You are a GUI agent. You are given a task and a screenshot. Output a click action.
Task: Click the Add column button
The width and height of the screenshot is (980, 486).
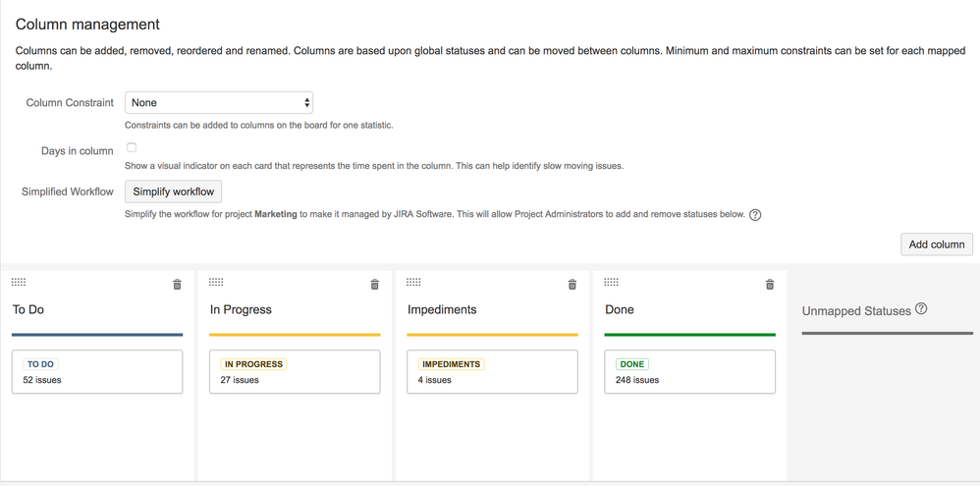(x=936, y=244)
